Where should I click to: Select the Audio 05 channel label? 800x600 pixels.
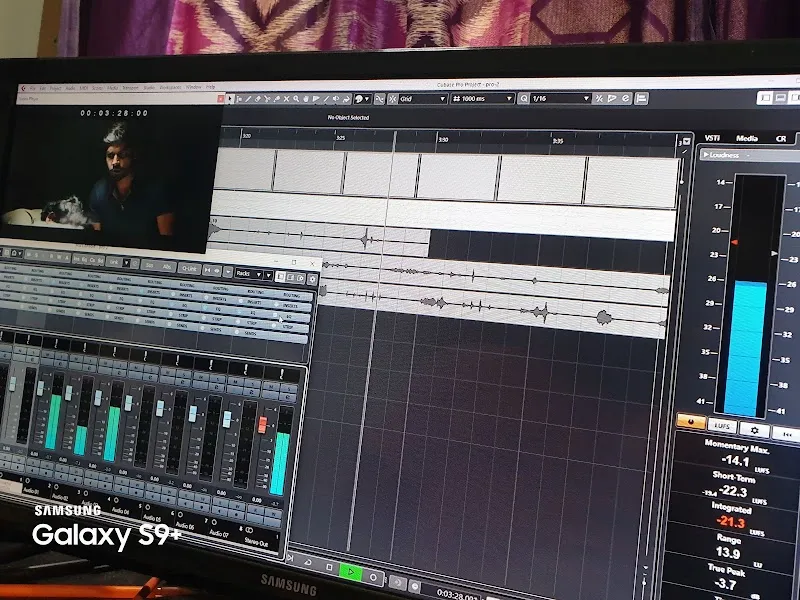(x=152, y=518)
